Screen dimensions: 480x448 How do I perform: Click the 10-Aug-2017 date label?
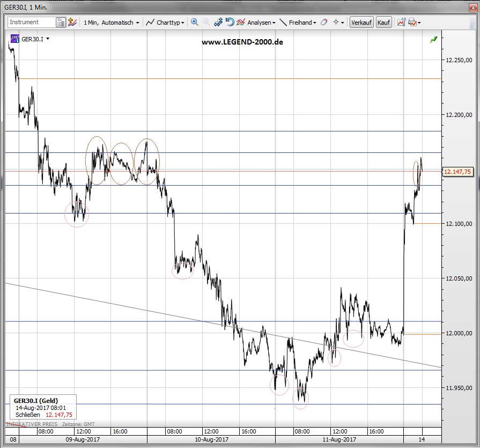(x=211, y=439)
